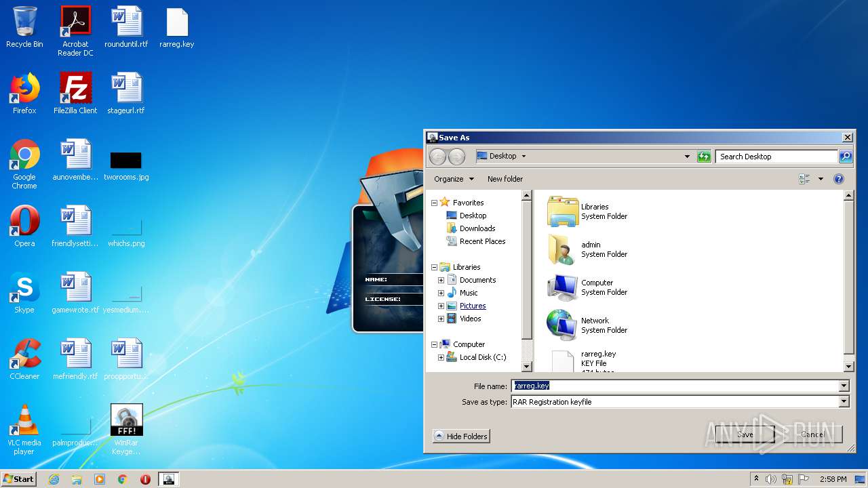Viewport: 868px width, 488px height.
Task: Click the Save button
Action: click(x=745, y=434)
